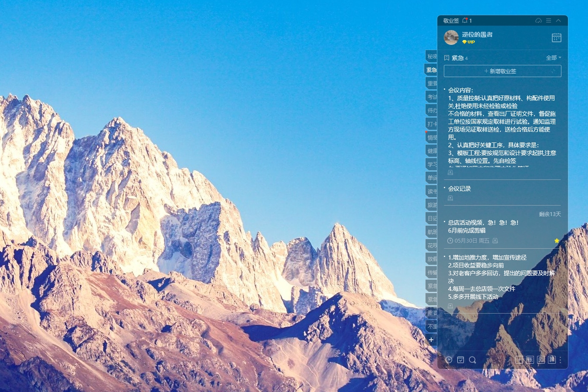Switch to the 航班 category tab
This screenshot has width=588, height=392.
click(x=431, y=232)
